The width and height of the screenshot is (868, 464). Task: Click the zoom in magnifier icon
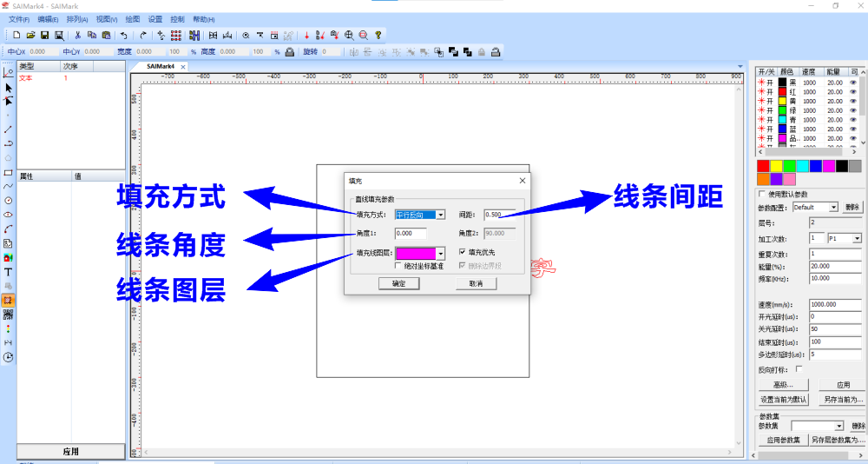pos(349,36)
